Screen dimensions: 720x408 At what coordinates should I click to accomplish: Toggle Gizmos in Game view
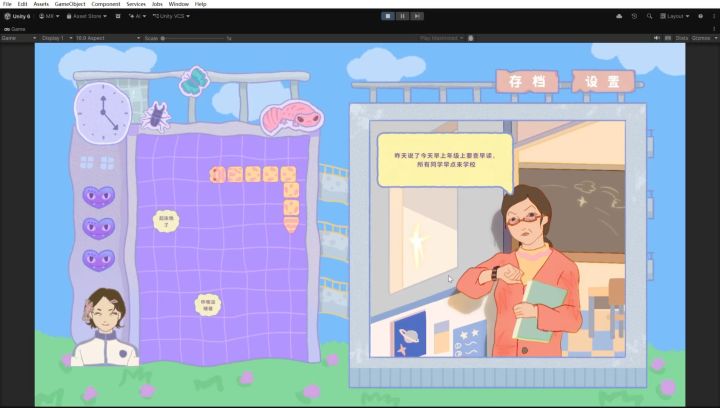701,38
